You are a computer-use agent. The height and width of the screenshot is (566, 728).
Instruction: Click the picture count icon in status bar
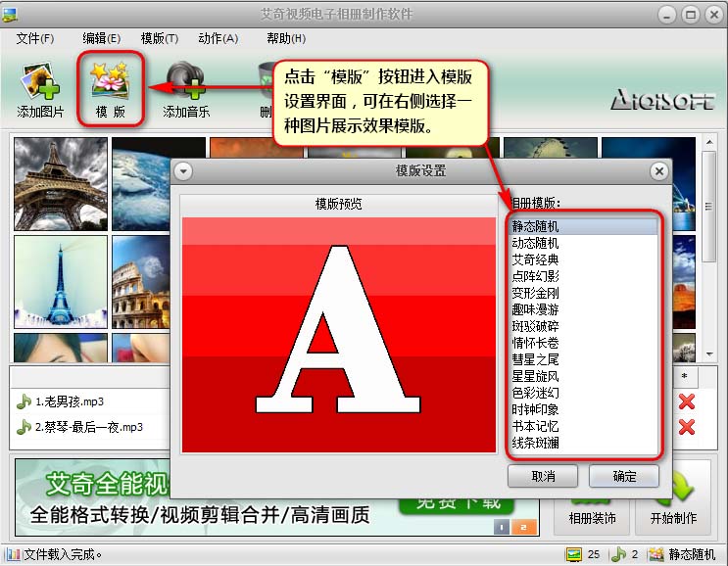[x=574, y=554]
